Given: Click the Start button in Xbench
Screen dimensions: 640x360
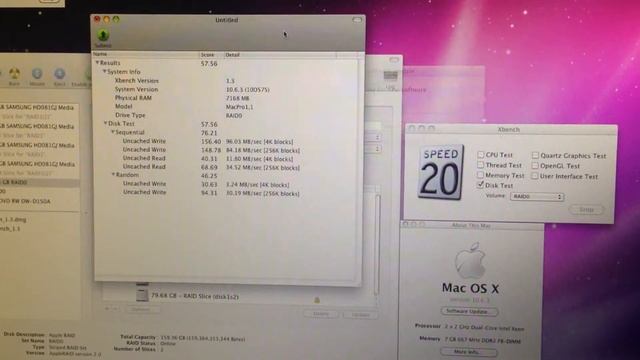Looking at the screenshot, I should point(586,209).
